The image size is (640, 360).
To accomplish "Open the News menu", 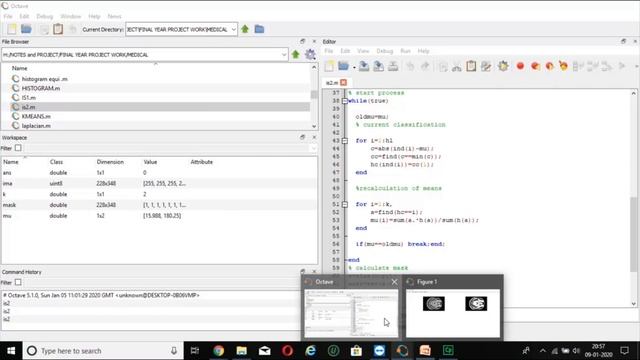I will (114, 16).
